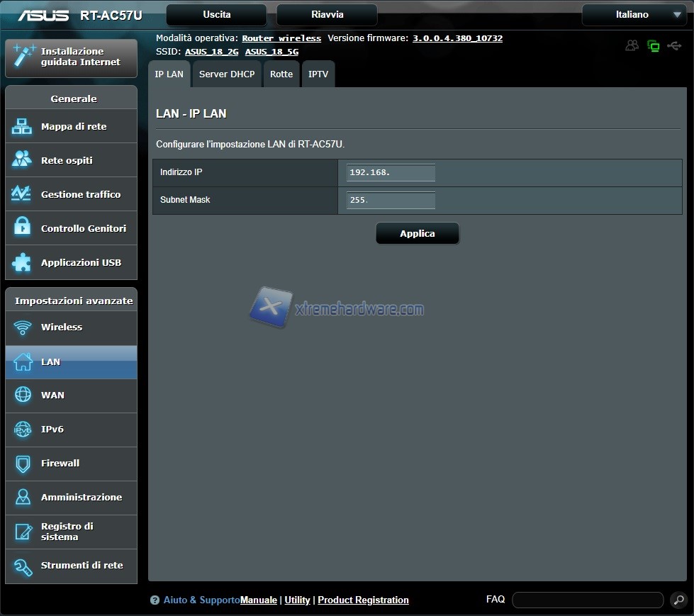This screenshot has width=694, height=616.
Task: Open Wireless settings icon
Action: (x=23, y=327)
